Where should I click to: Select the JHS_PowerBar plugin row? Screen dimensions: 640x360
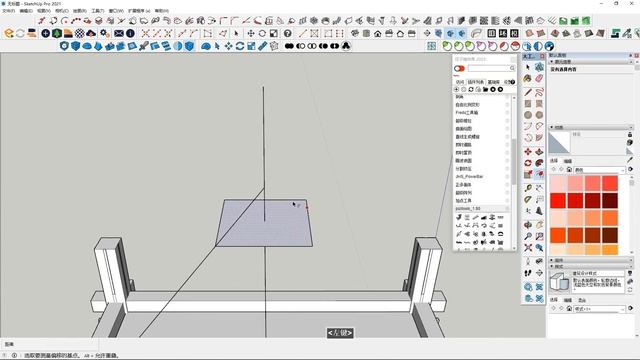[482, 177]
